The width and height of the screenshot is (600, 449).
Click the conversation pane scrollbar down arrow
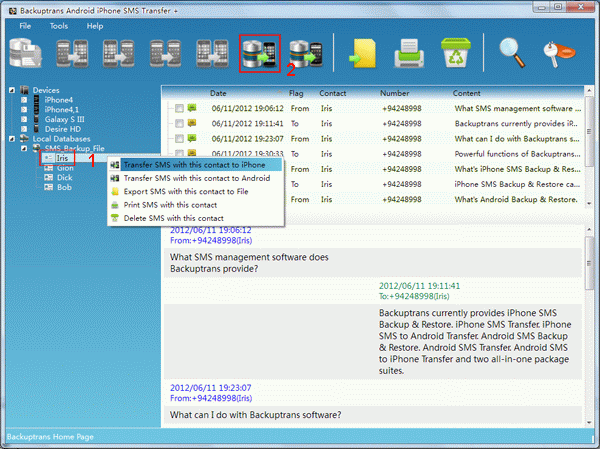[589, 423]
